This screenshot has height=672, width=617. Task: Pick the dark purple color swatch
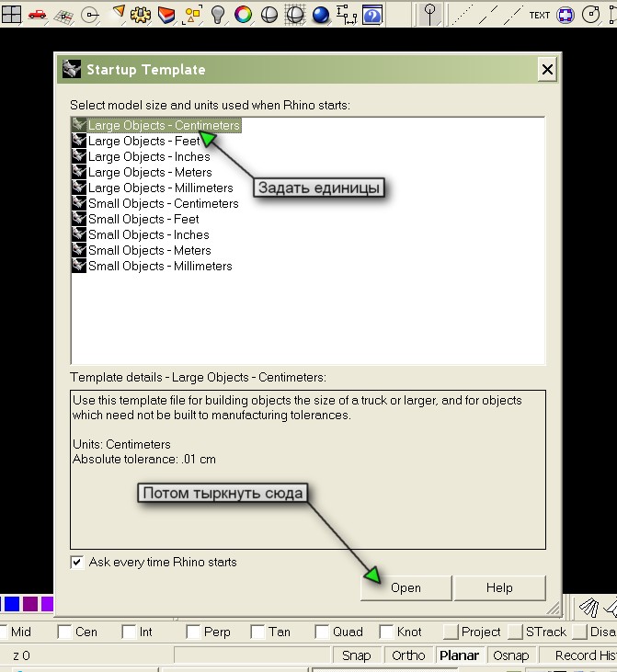(x=30, y=604)
